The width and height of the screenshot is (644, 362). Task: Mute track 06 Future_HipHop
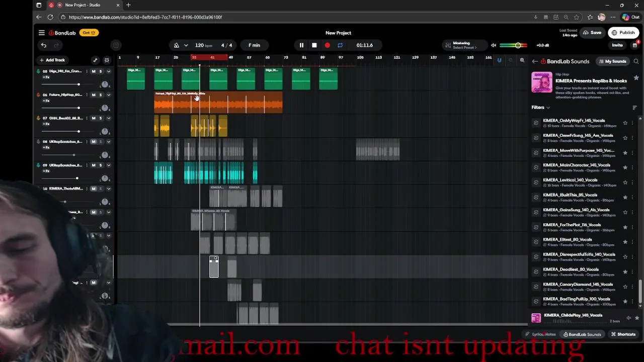tap(94, 95)
